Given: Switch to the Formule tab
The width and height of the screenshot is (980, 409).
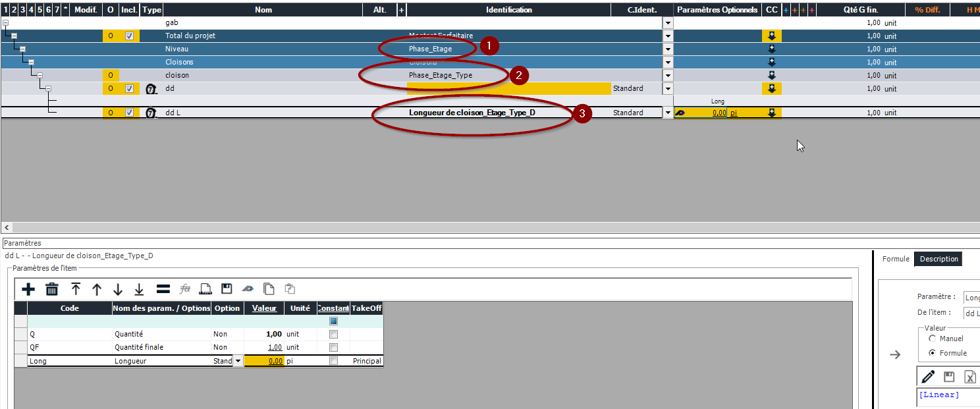Looking at the screenshot, I should point(895,259).
